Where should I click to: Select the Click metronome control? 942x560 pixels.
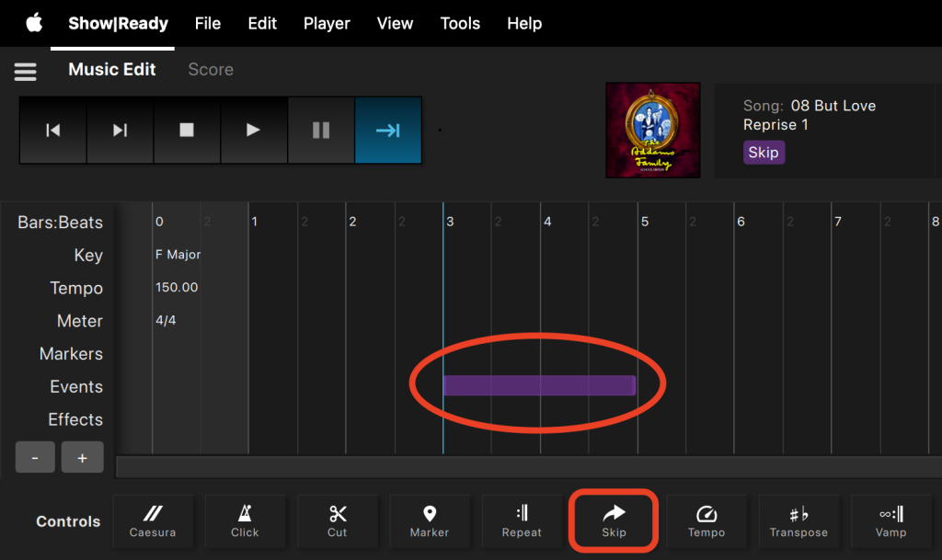point(245,521)
